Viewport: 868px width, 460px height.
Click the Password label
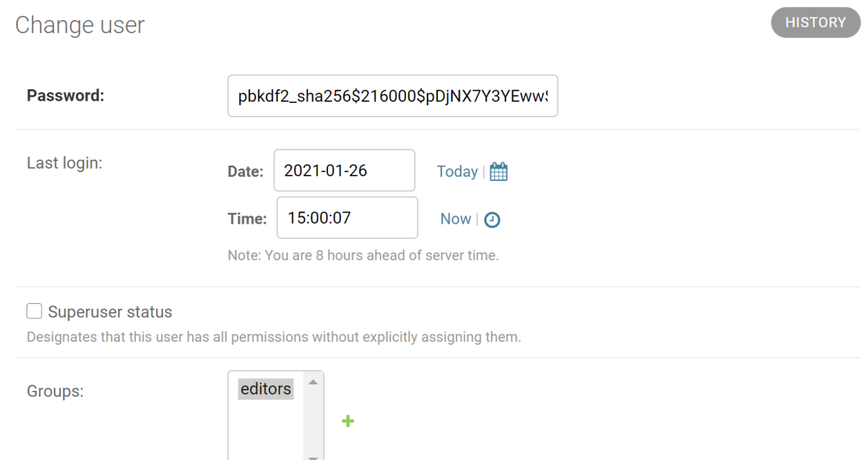pos(65,96)
